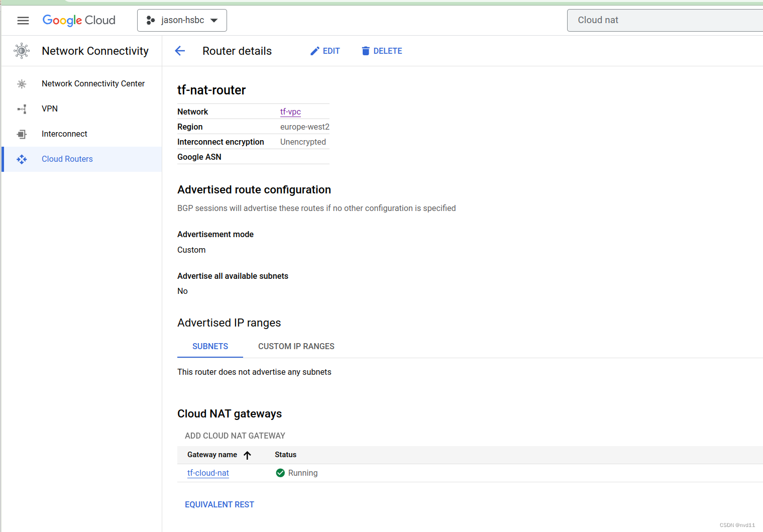Image resolution: width=763 pixels, height=532 pixels.
Task: Click ADD CLOUD NAT GATEWAY
Action: click(235, 436)
